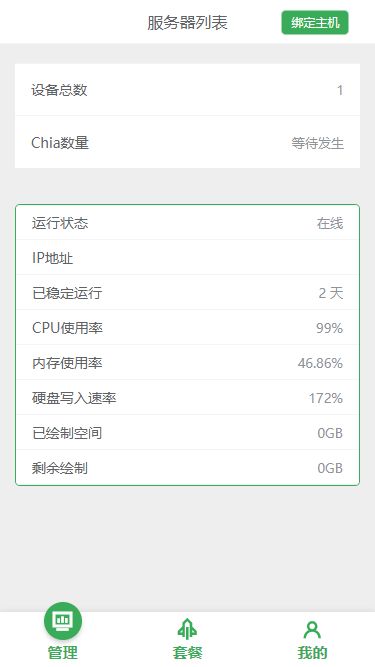Select the 我的 tab label
The height and width of the screenshot is (667, 375).
(x=312, y=652)
